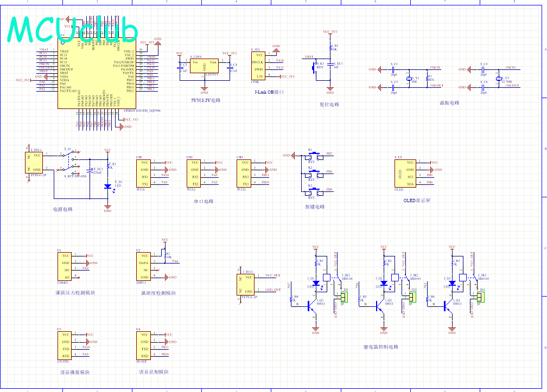Select the S_Y2 32.768k crystal symbol
Viewport: 547px width, 392px height.
point(499,79)
